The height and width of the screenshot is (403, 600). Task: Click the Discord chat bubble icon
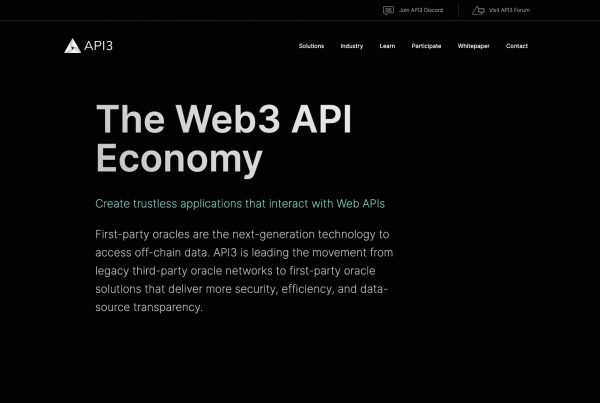(x=388, y=10)
